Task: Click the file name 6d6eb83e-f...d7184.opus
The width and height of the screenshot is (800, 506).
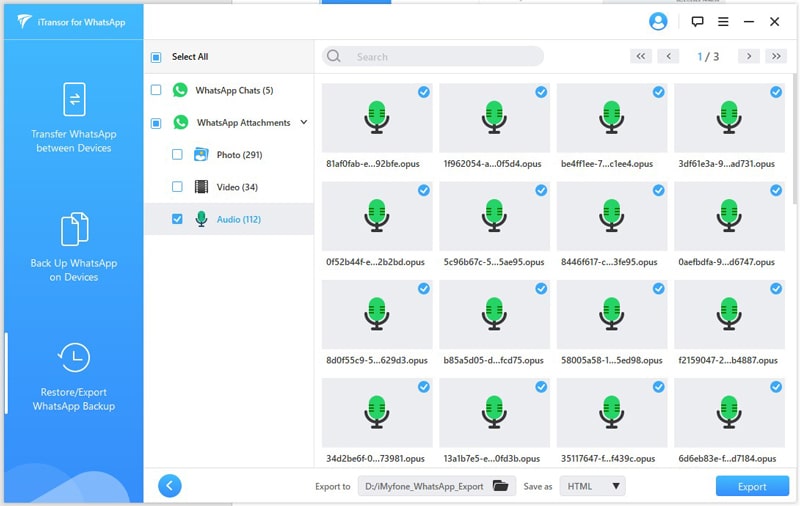Action: point(727,459)
